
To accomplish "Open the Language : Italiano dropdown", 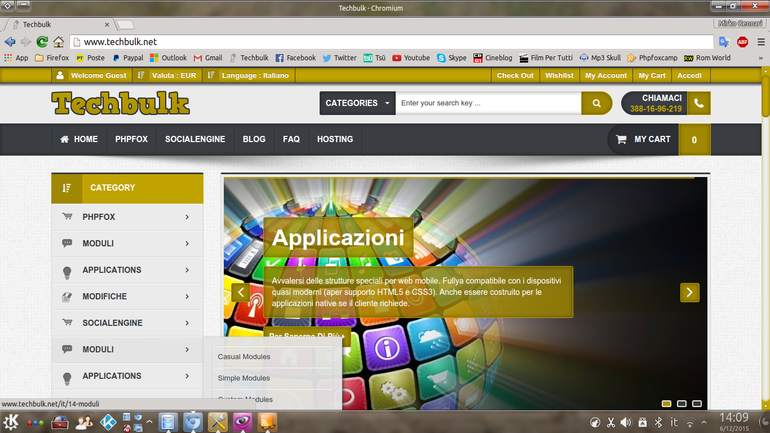I will [248, 76].
